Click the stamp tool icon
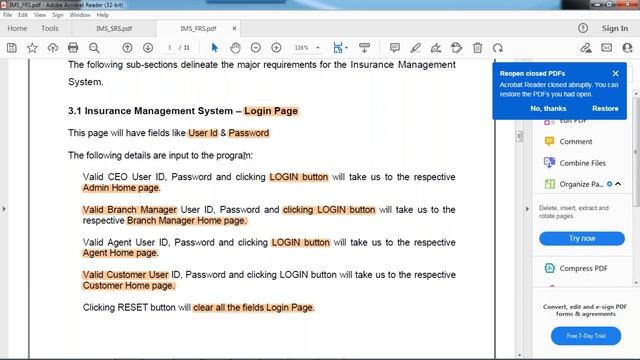Viewport: 640px width, 360px height. tap(456, 48)
